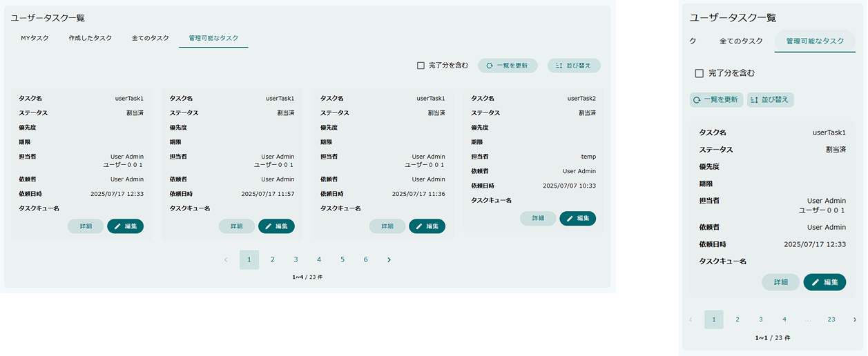Open 作成したタスク tab
868x356 pixels.
coord(90,38)
